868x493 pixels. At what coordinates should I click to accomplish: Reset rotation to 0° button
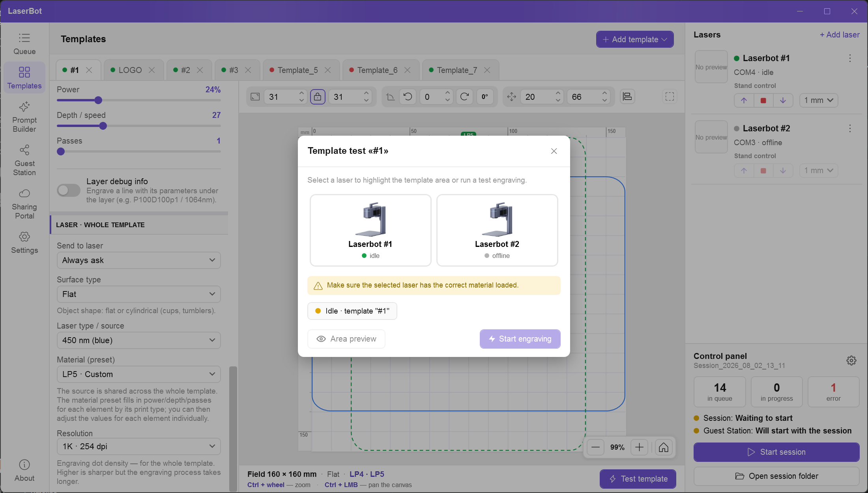tap(485, 97)
